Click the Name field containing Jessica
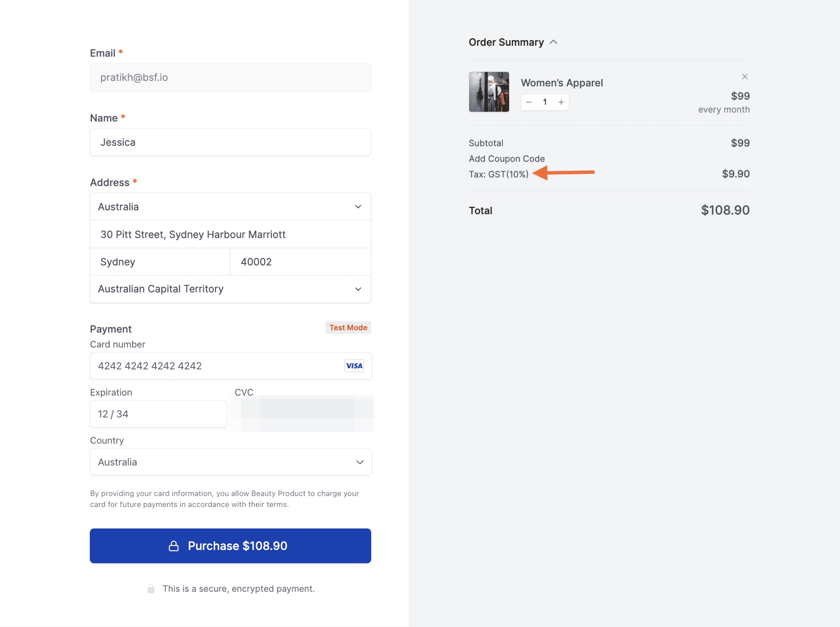The image size is (840, 627). pos(230,142)
